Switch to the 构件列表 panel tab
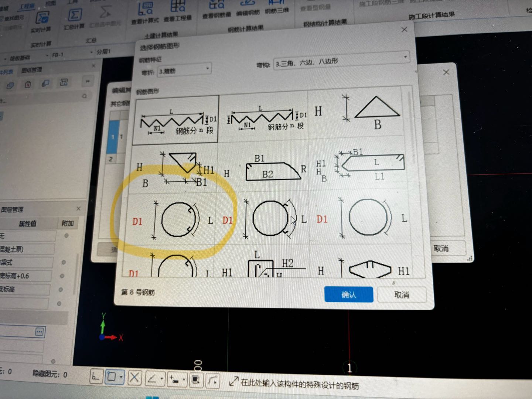The height and width of the screenshot is (399, 532). tap(6, 72)
